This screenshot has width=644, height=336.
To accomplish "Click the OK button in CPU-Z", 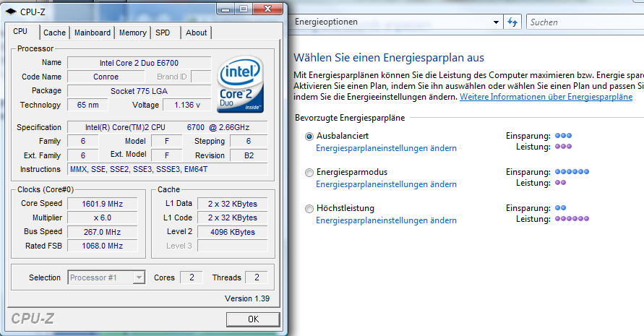I will pos(253,319).
